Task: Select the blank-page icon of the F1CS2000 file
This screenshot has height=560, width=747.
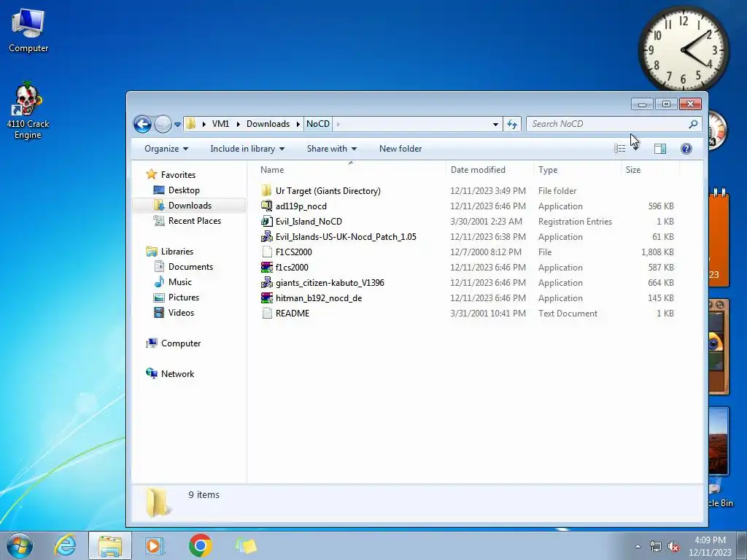Action: point(267,252)
